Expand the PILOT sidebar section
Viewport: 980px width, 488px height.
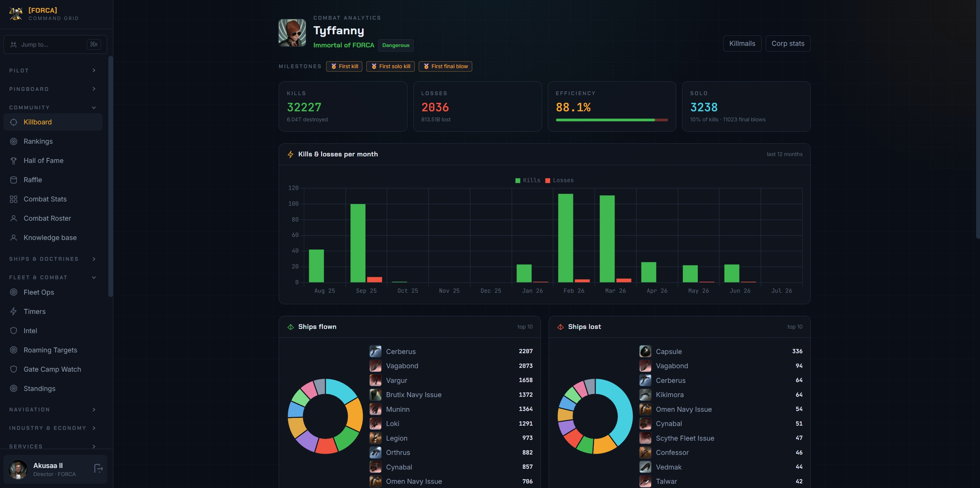click(53, 70)
